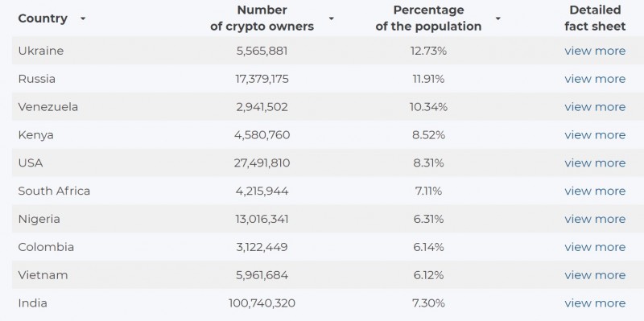Image resolution: width=644 pixels, height=321 pixels.
Task: Click the Country column header
Action: [x=43, y=19]
